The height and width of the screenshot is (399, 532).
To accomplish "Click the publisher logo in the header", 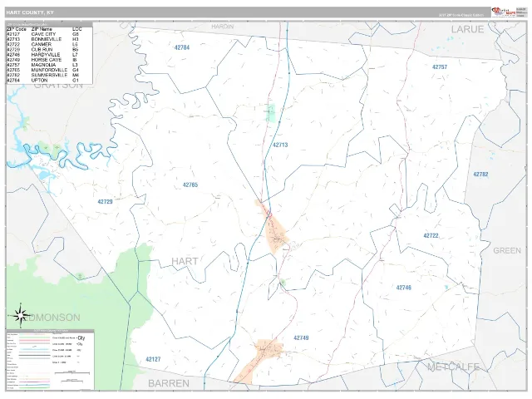I will 504,12.
